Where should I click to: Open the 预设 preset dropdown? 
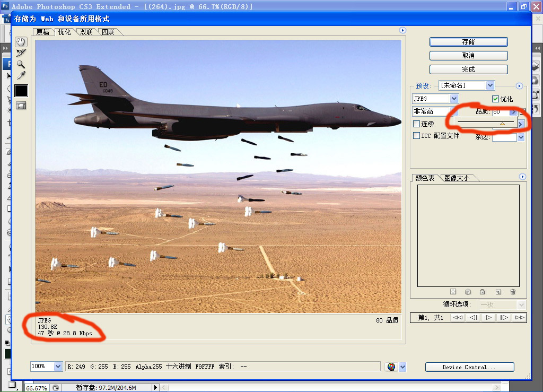pos(490,85)
